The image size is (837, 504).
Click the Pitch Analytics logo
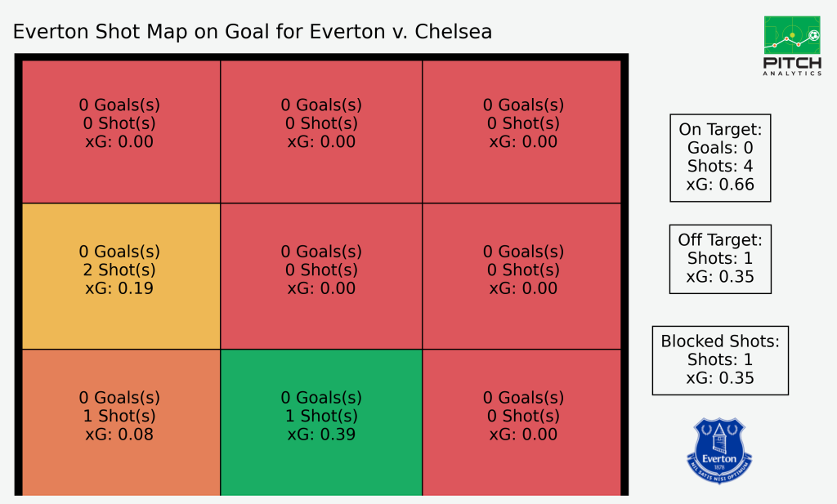click(x=792, y=46)
